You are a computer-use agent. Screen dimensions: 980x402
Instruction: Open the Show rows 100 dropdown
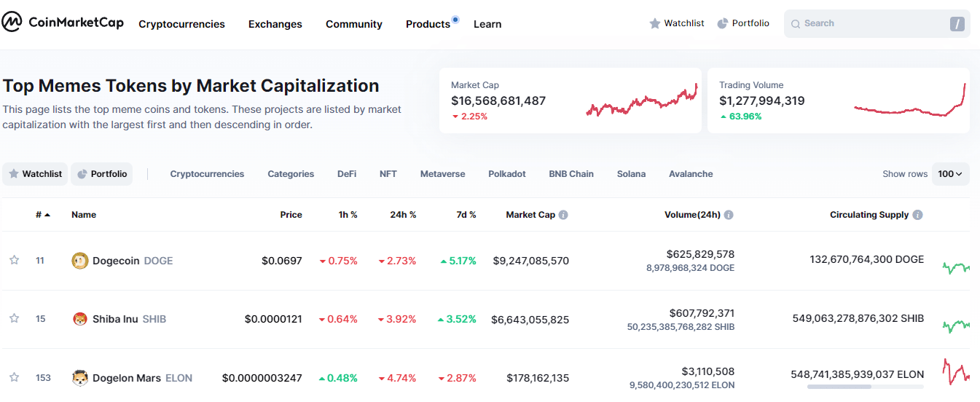pos(950,174)
